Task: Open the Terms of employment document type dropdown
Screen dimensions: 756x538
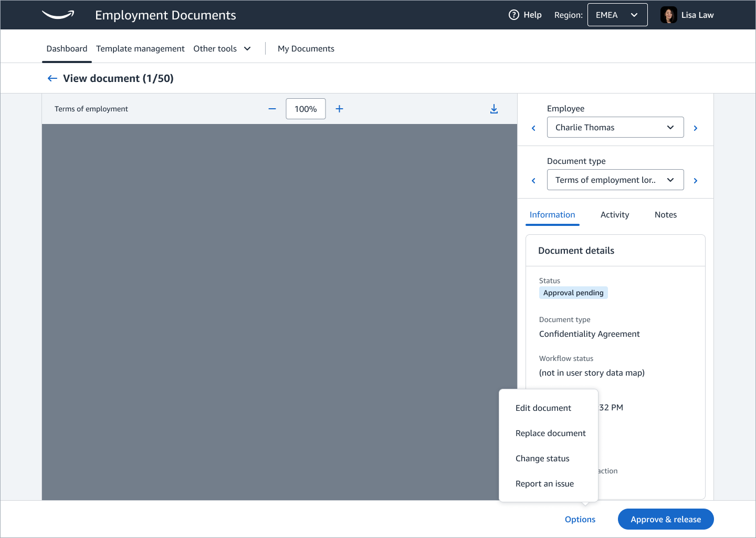Action: [x=615, y=180]
